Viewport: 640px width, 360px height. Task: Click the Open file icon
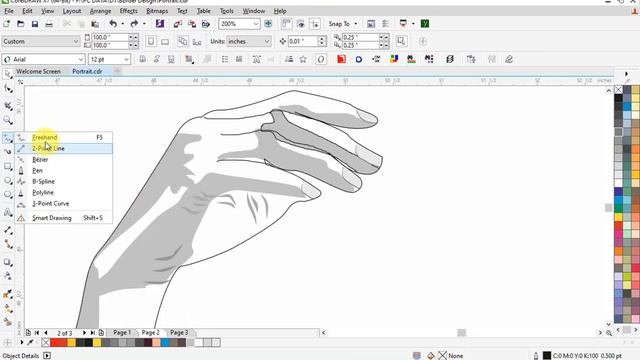(20, 24)
